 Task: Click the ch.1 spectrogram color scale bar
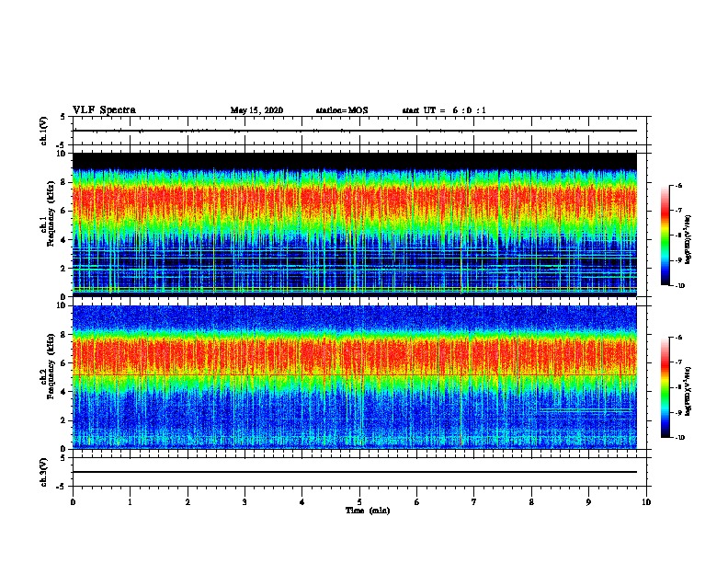tap(665, 236)
